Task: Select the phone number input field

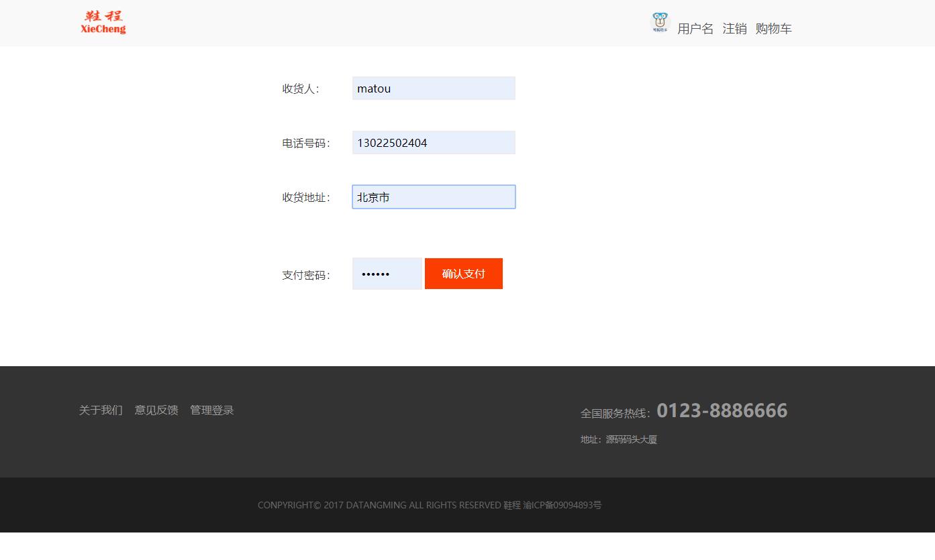Action: 433,142
